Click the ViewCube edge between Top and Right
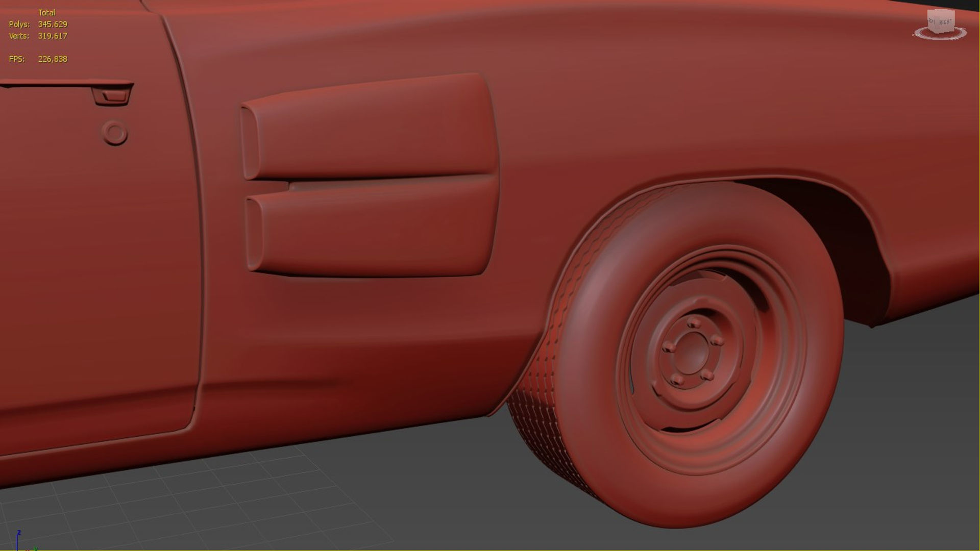 pos(949,12)
